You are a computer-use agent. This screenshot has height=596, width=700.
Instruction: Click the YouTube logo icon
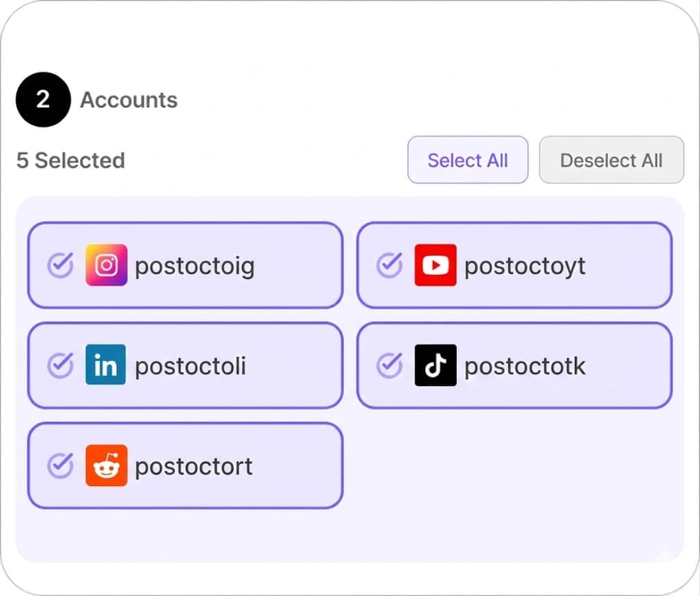coord(435,265)
